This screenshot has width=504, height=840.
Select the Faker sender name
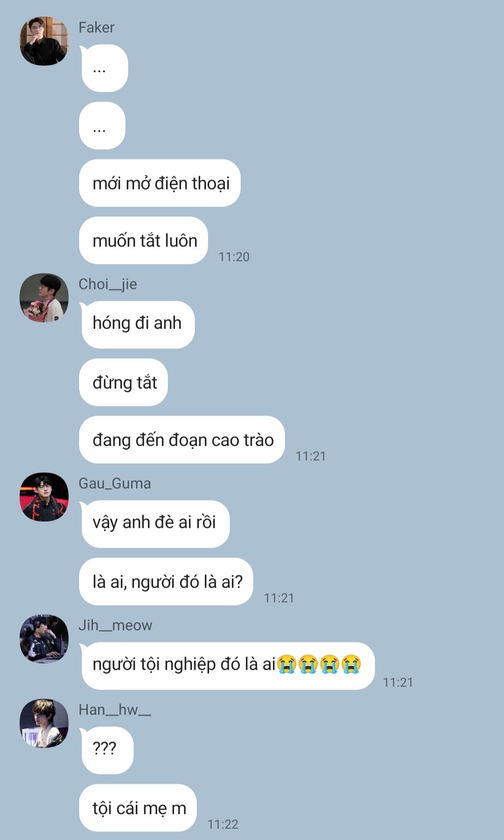click(96, 28)
